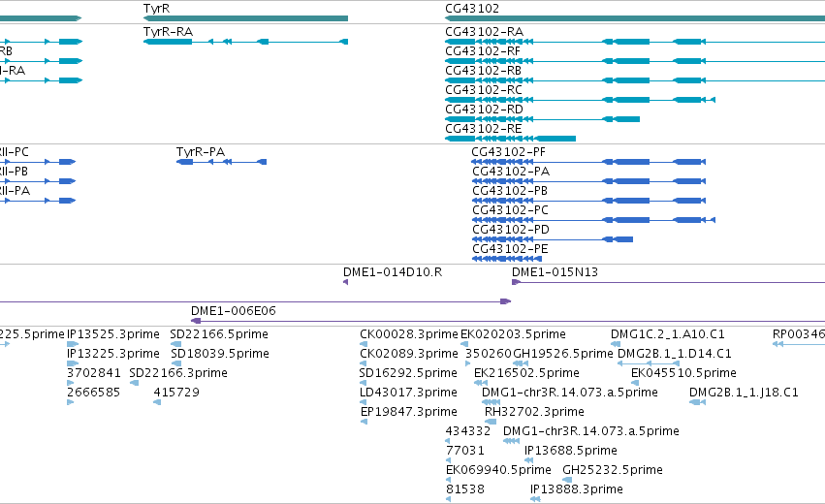
Task: Click the IP13525.3prime arrow glyph
Action: click(73, 344)
